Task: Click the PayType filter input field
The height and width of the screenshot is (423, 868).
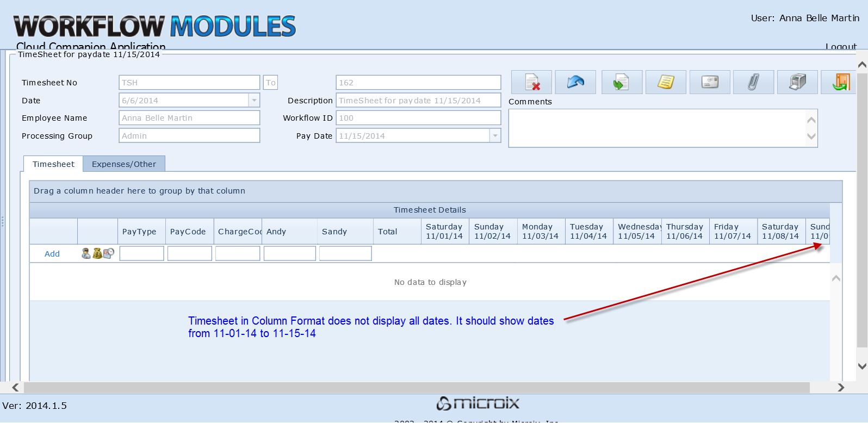Action: pos(141,253)
